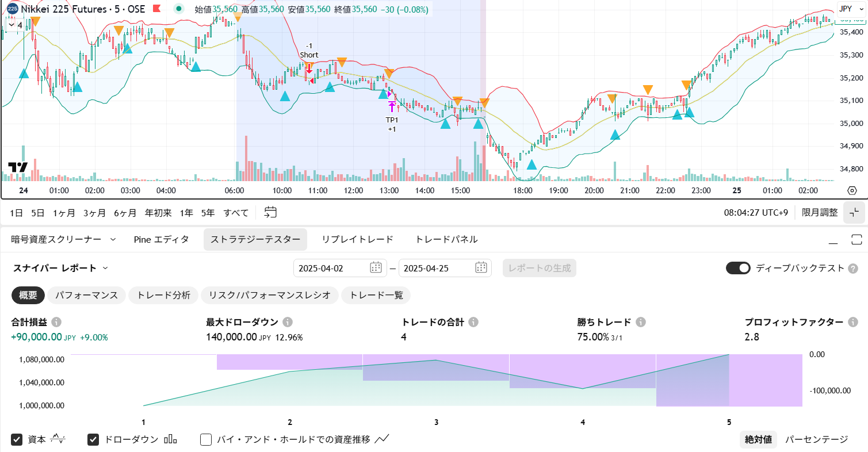The height and width of the screenshot is (452, 868).
Task: Click info icon next to 最大ドローダウン
Action: pos(288,323)
